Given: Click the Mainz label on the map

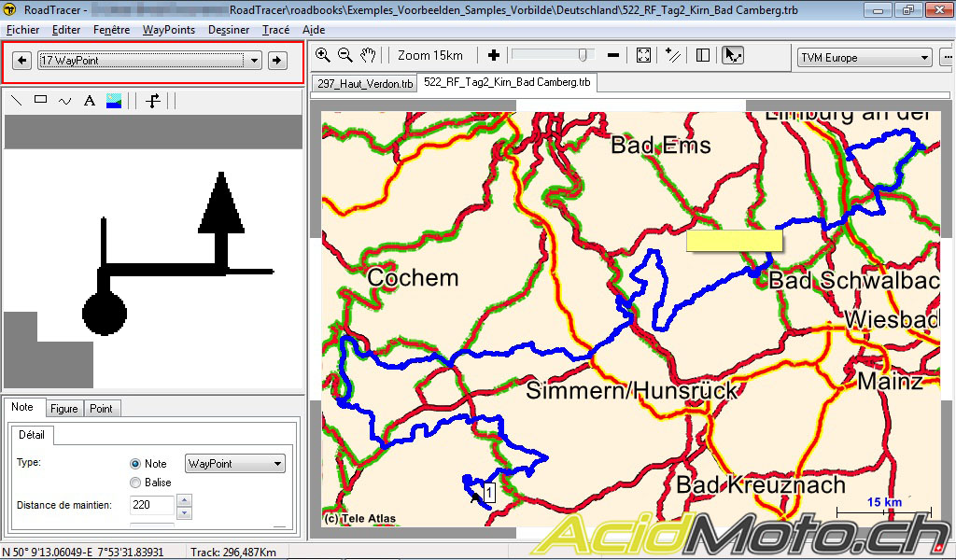Looking at the screenshot, I should point(890,382).
